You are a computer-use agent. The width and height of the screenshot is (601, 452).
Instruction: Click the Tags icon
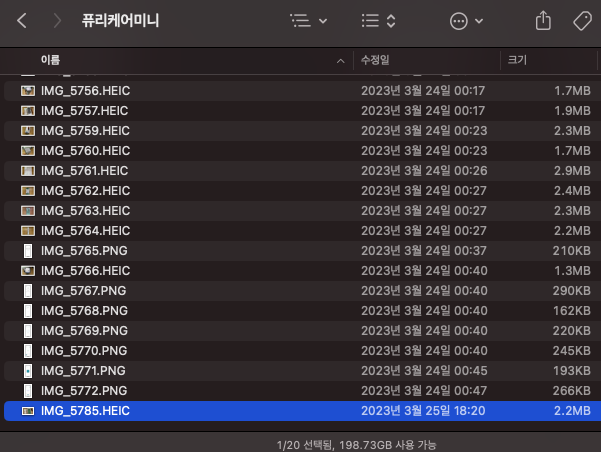(582, 21)
